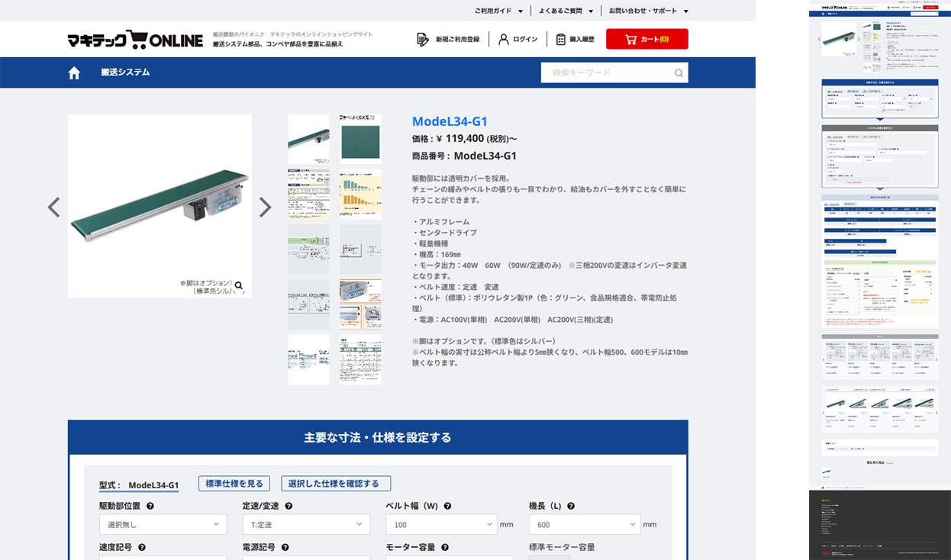Expand the よくあるご質問 menu

click(565, 11)
